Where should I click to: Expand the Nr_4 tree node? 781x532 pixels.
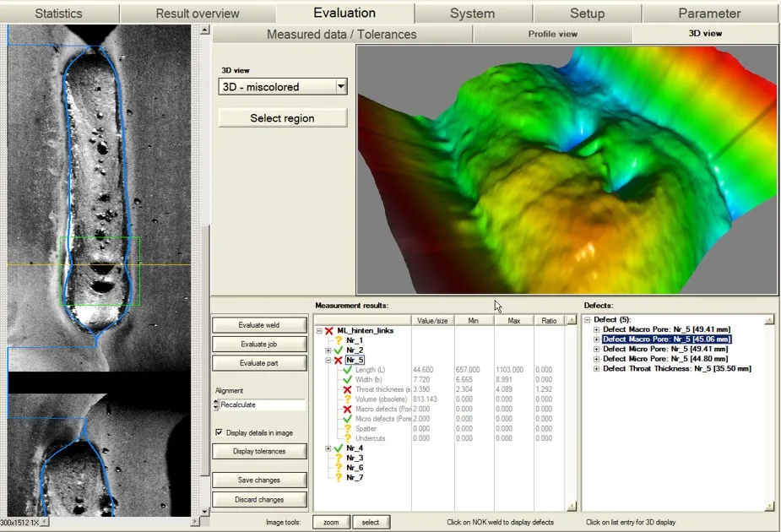click(328, 448)
